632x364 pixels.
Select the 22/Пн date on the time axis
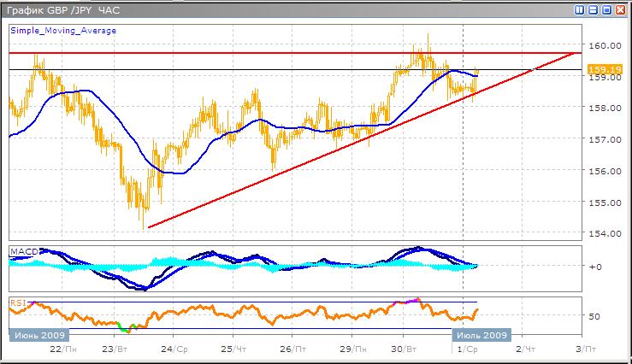(x=61, y=349)
